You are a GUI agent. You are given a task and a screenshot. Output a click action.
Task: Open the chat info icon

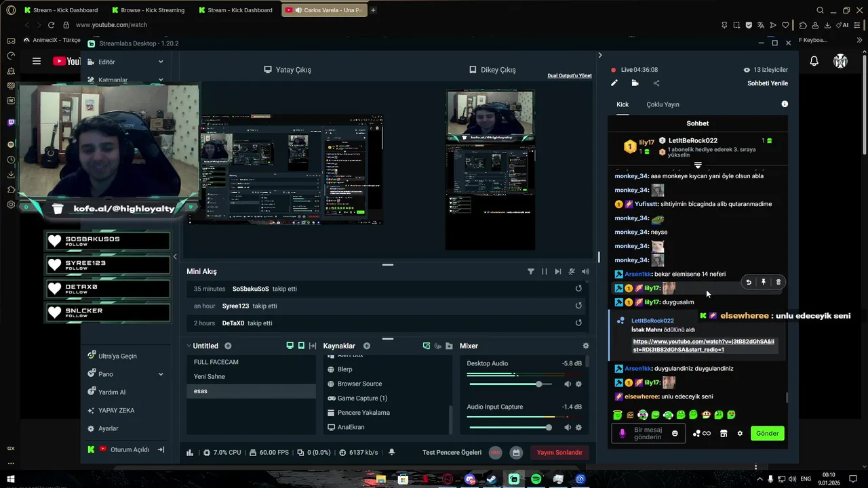[785, 104]
